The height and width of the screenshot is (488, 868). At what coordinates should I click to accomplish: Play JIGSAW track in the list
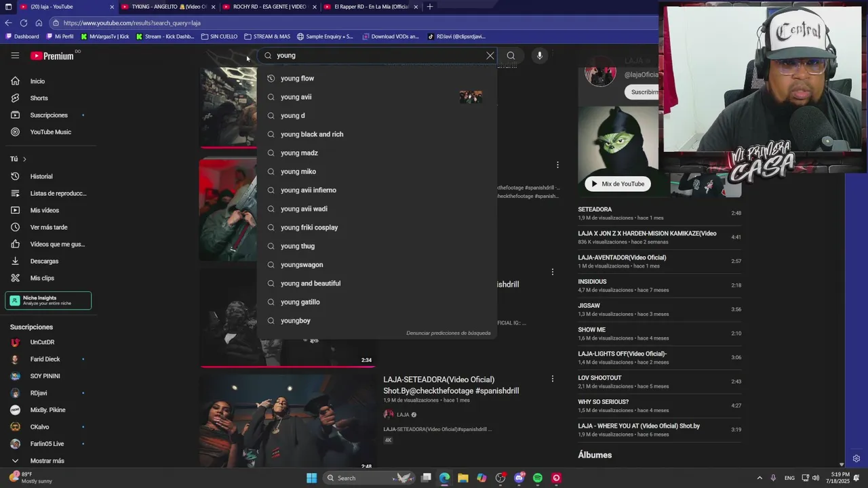click(659, 310)
